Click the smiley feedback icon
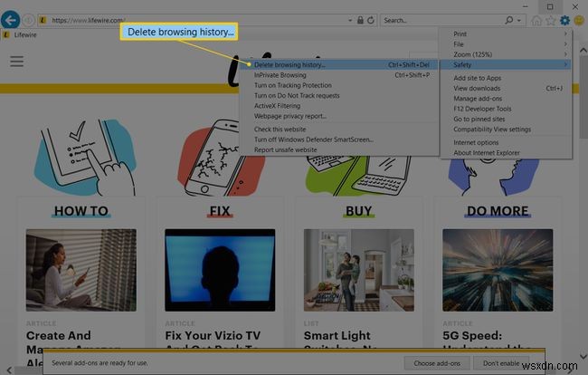Image resolution: width=588 pixels, height=375 pixels. point(579,20)
